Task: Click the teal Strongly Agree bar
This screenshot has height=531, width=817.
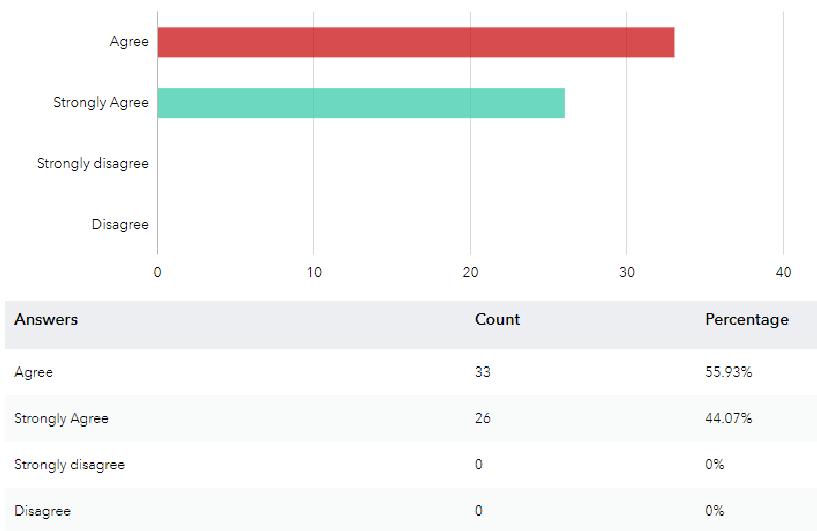Action: (361, 103)
